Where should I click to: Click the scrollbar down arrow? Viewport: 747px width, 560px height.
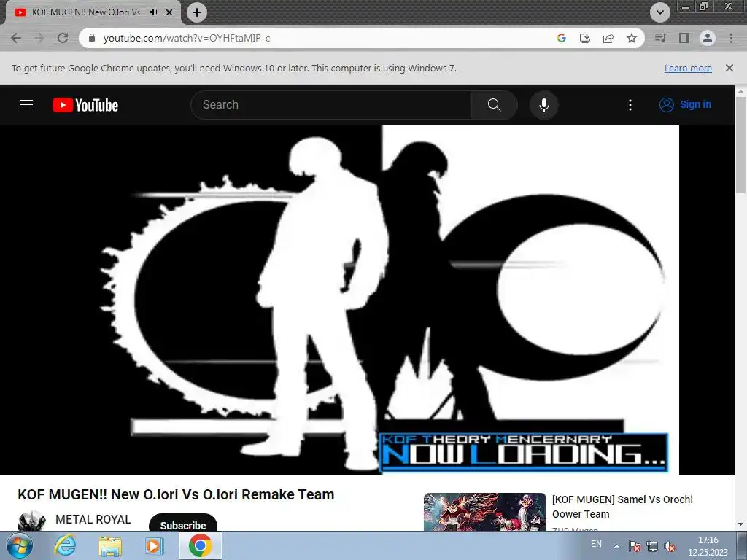(741, 524)
